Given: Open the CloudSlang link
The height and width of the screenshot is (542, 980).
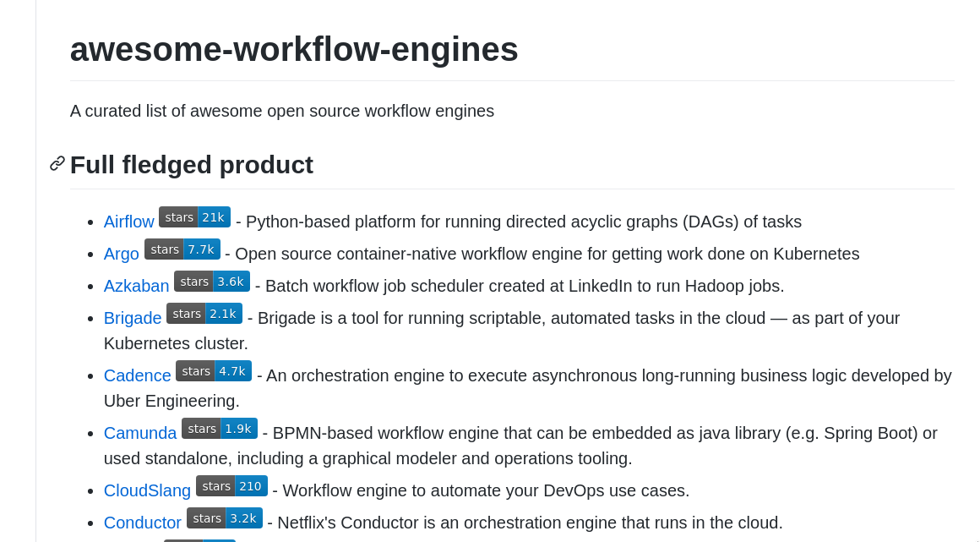Looking at the screenshot, I should (148, 490).
